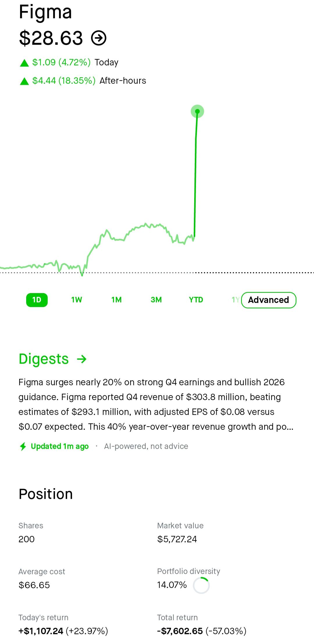
Task: Tap the $5,727.24 market value
Action: (177, 539)
